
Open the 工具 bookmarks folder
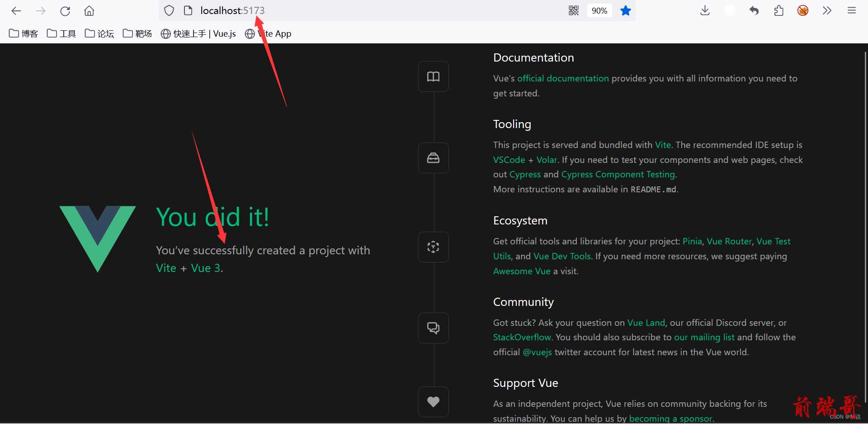[61, 33]
